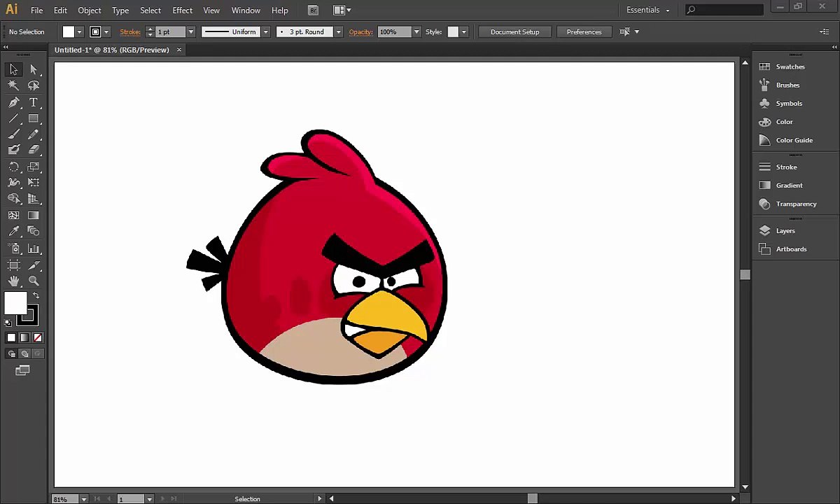Open the Layers panel
This screenshot has width=840, height=504.
(x=786, y=230)
